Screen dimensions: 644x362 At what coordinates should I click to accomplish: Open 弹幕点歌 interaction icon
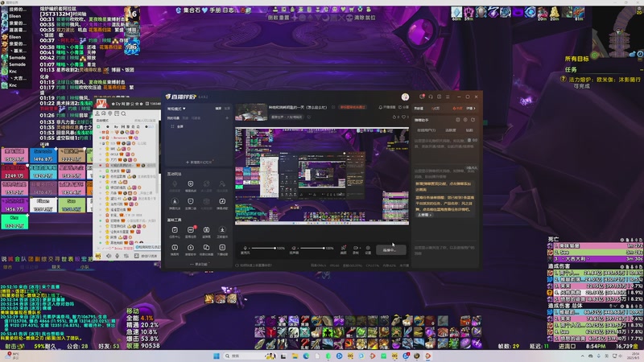click(x=223, y=203)
